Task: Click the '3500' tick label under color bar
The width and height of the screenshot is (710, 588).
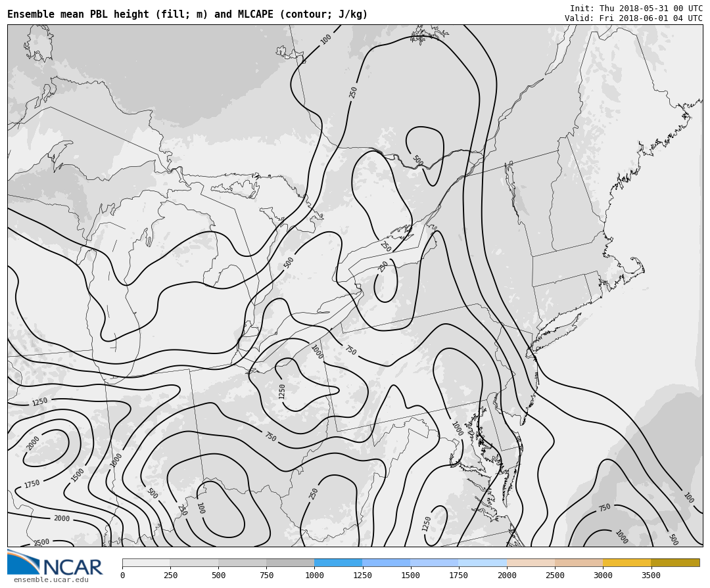Action: pos(651,576)
